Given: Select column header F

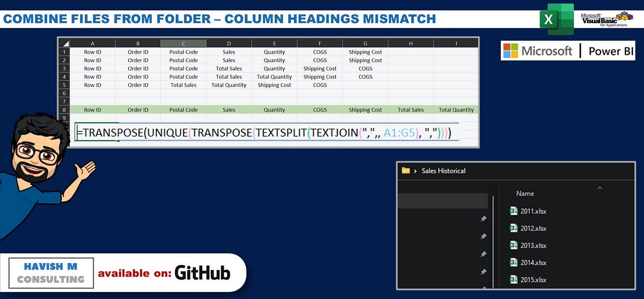Looking at the screenshot, I should click(x=320, y=43).
